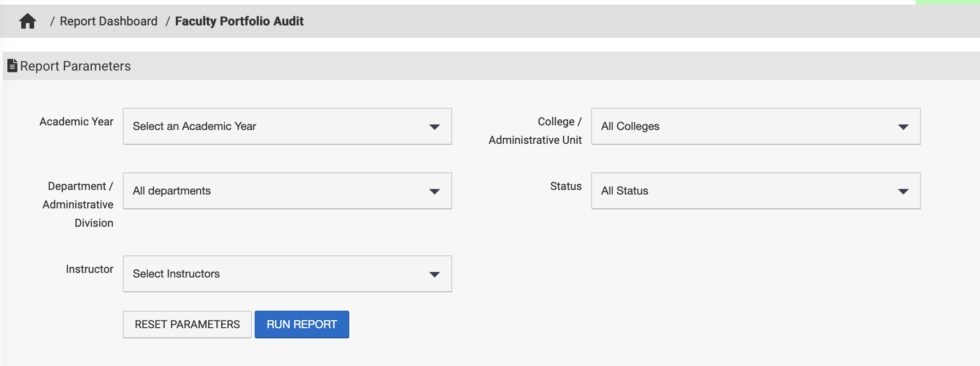Click the Department dropdown caret arrow
Viewport: 980px width, 366px height.
(434, 191)
